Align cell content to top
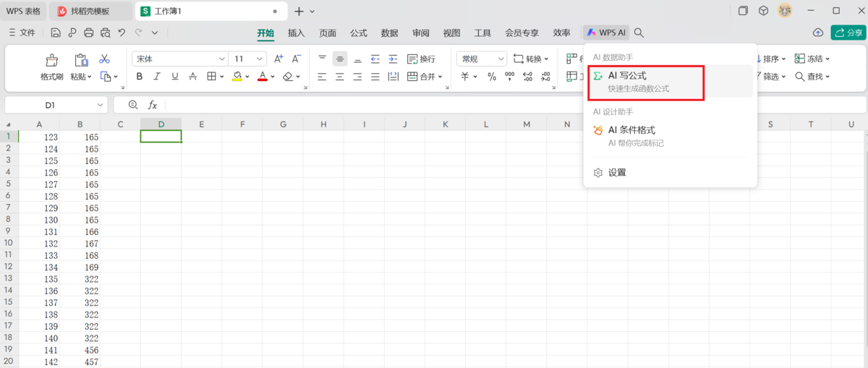 coord(322,59)
